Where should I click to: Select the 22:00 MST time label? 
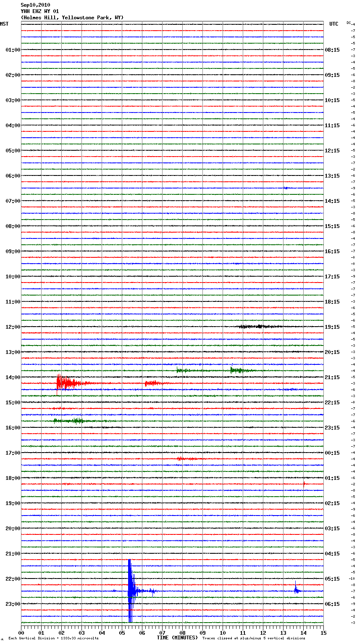tap(13, 579)
